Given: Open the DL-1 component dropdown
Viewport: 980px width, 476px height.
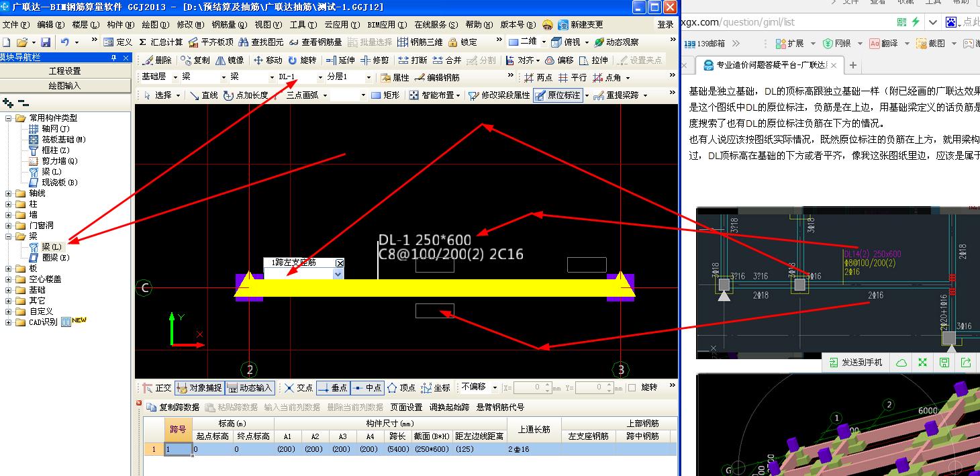Looking at the screenshot, I should click(320, 78).
